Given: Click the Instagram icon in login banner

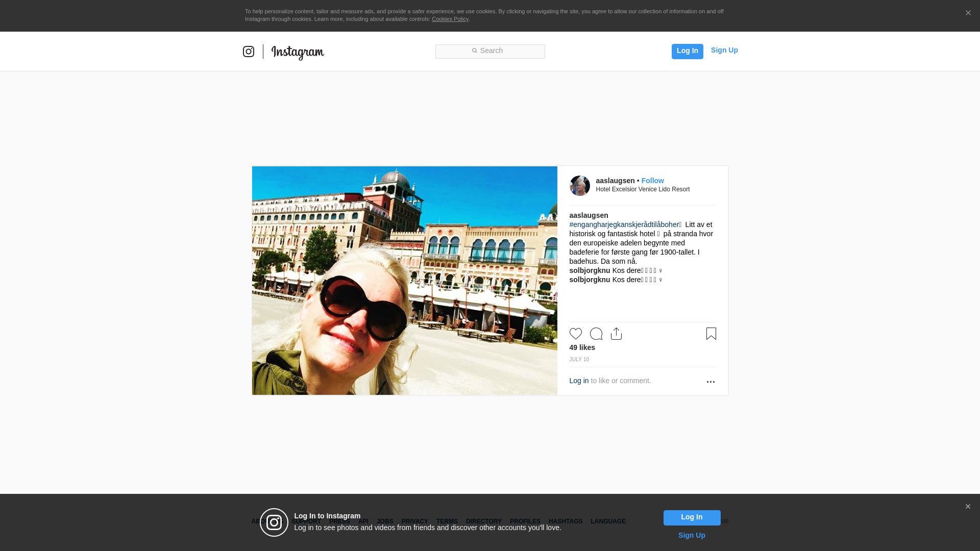Looking at the screenshot, I should [274, 522].
